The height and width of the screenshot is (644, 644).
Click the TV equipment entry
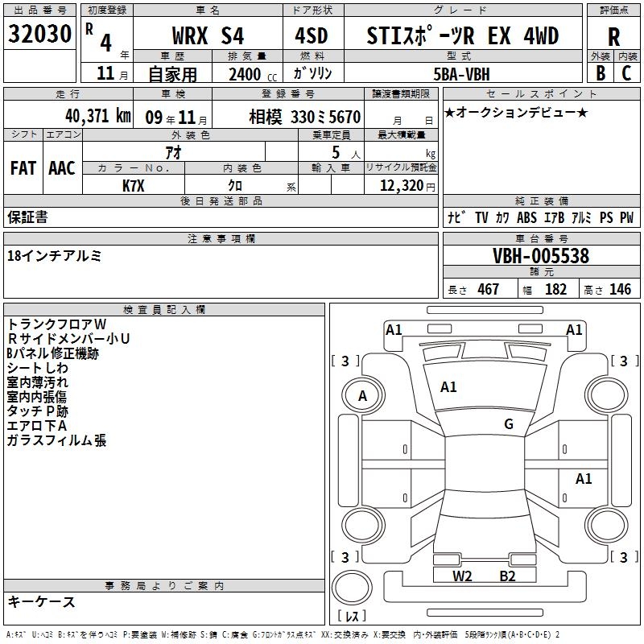pos(481,217)
